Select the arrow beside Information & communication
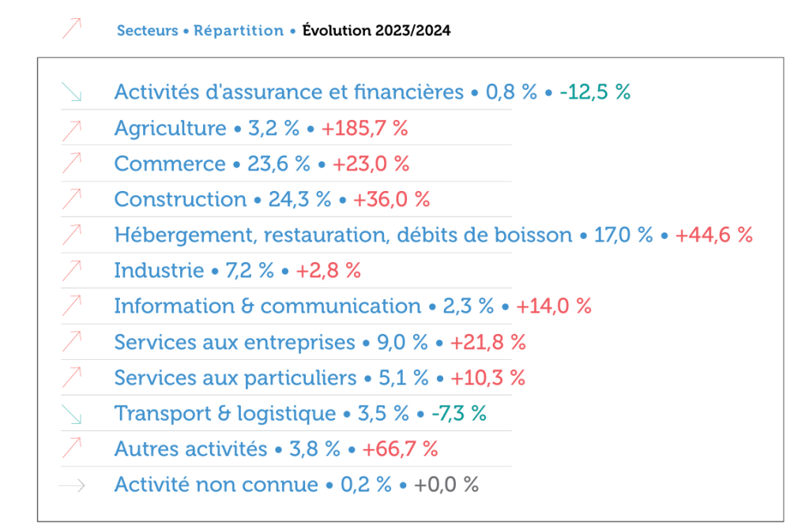809x532 pixels. 72,305
